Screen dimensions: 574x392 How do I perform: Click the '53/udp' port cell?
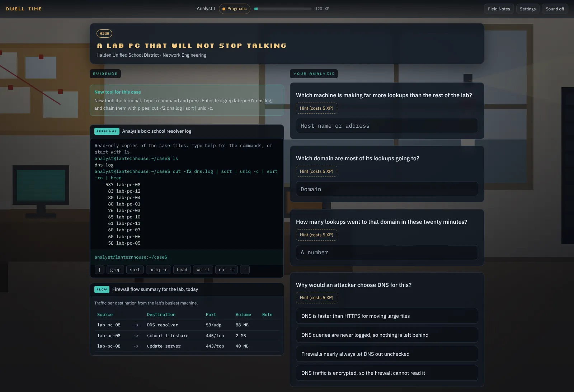click(213, 325)
